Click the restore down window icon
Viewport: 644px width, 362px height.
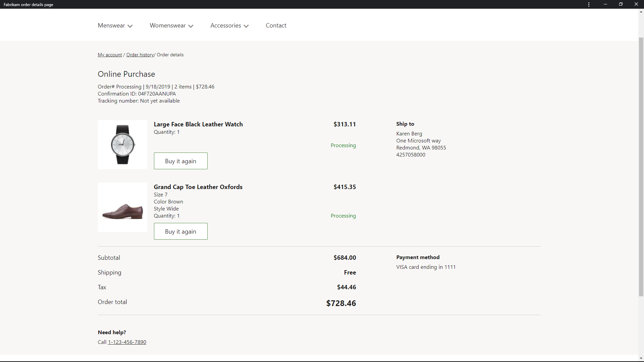tap(621, 4)
